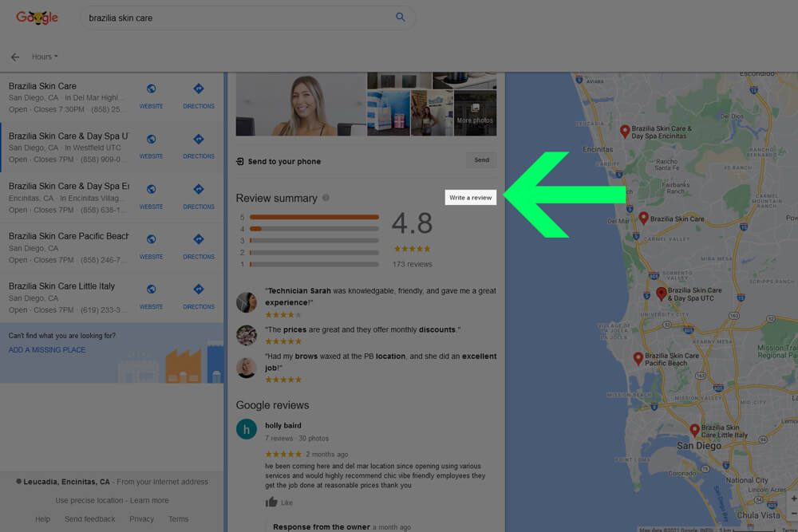798x532 pixels.
Task: Open website for Brazilia Skin Care Del Mar
Action: tap(151, 97)
